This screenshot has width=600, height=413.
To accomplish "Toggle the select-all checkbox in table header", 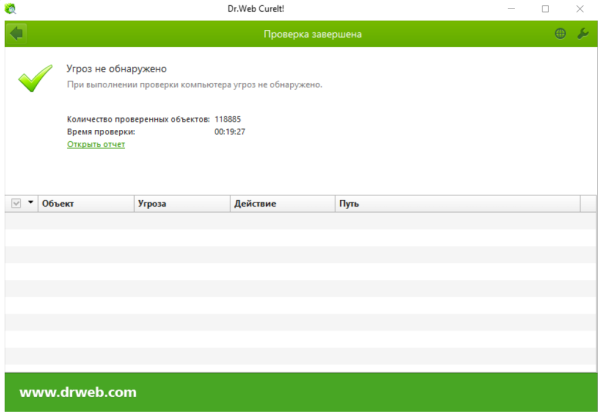I will click(x=16, y=203).
